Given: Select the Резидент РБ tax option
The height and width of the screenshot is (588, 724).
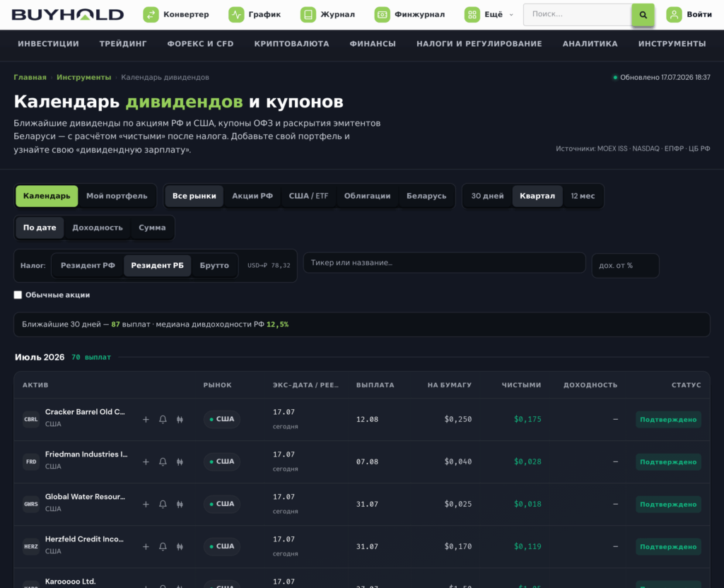Looking at the screenshot, I should [158, 266].
